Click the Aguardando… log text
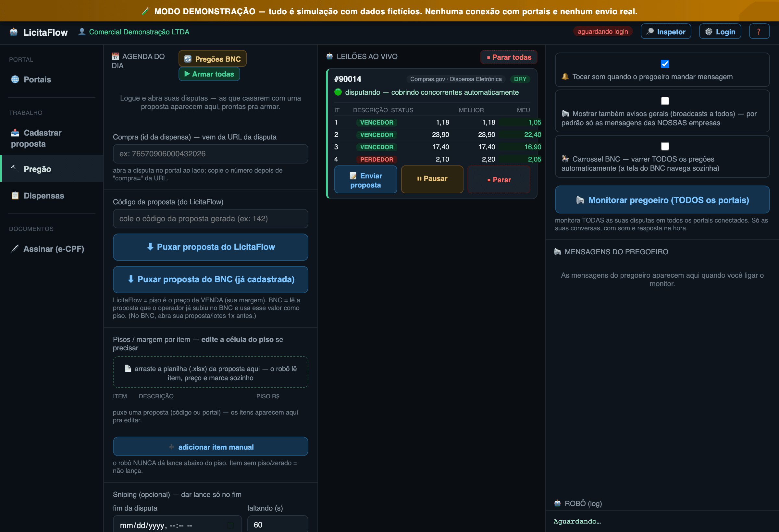The height and width of the screenshot is (532, 779). 577,521
